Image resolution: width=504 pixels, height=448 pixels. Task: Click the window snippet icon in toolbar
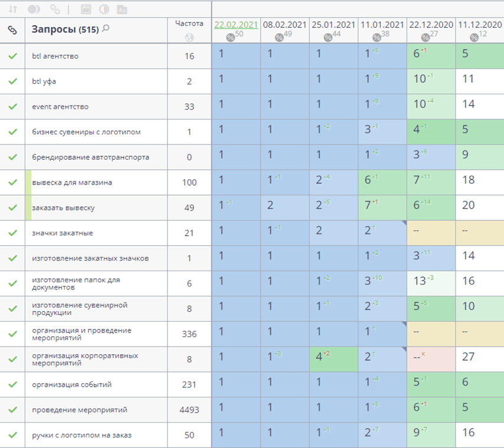[86, 9]
